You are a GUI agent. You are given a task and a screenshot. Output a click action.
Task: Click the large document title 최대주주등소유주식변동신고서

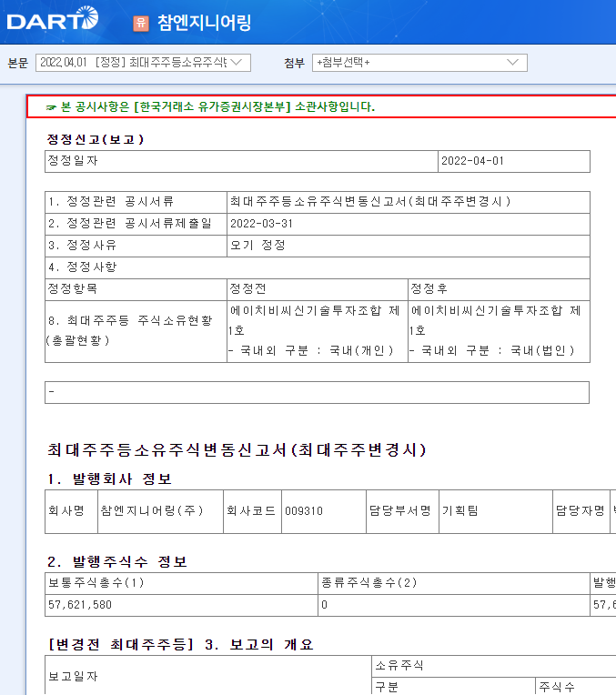pyautogui.click(x=237, y=450)
